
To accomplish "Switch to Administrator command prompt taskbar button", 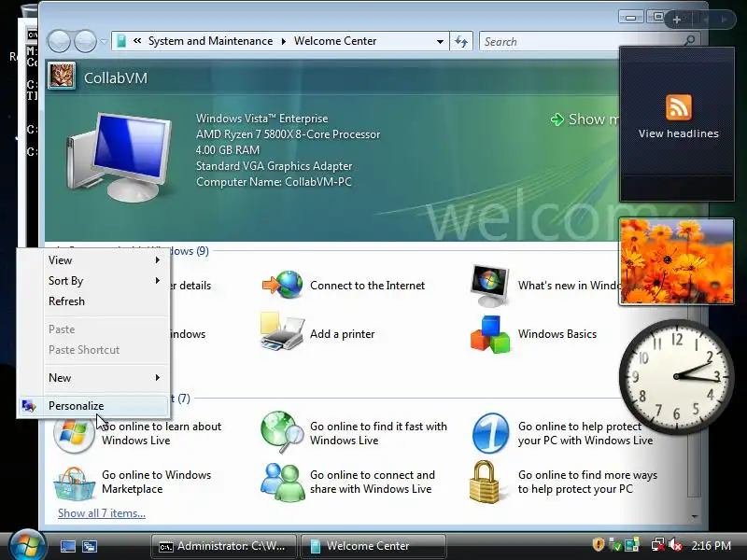I will coord(224,546).
